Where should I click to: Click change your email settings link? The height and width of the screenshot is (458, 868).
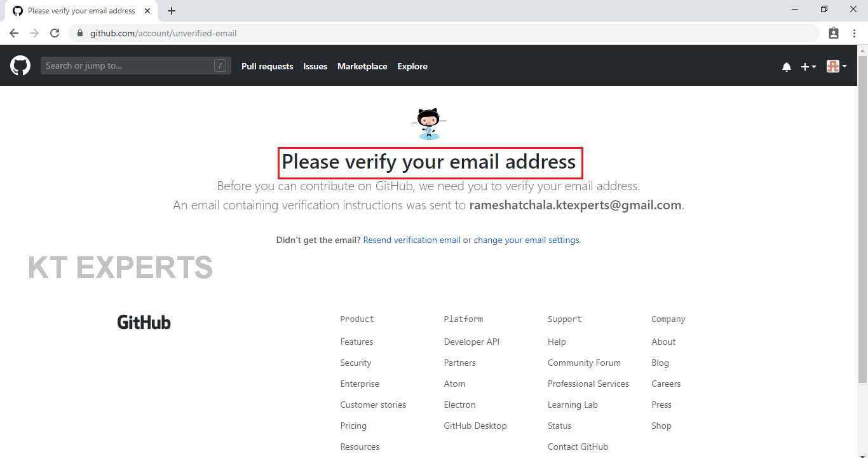point(526,240)
